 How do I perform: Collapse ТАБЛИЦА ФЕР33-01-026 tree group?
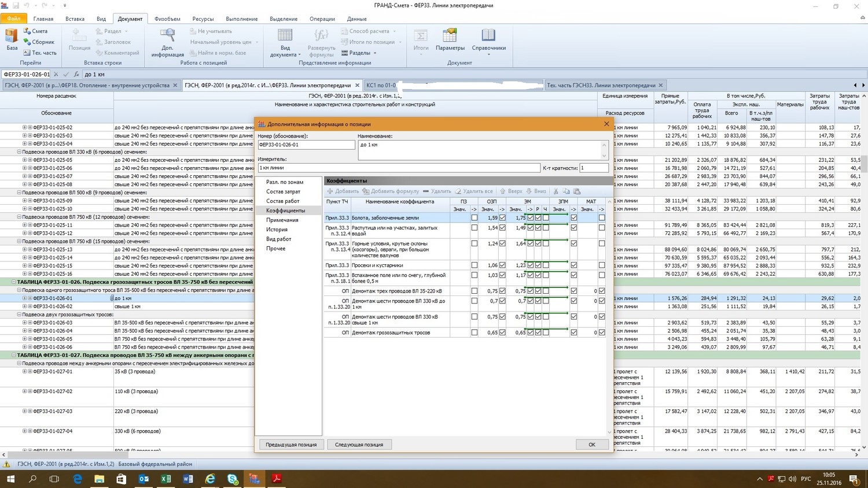tap(14, 282)
